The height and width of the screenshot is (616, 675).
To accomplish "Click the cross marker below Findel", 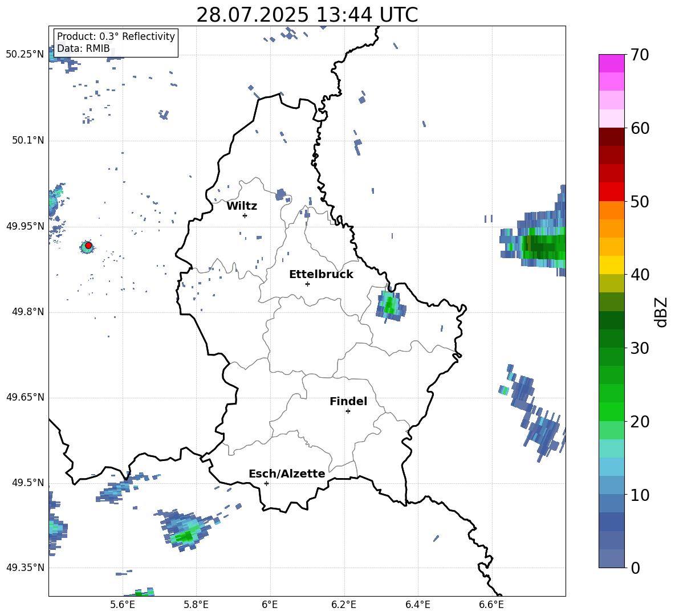I will coord(348,411).
